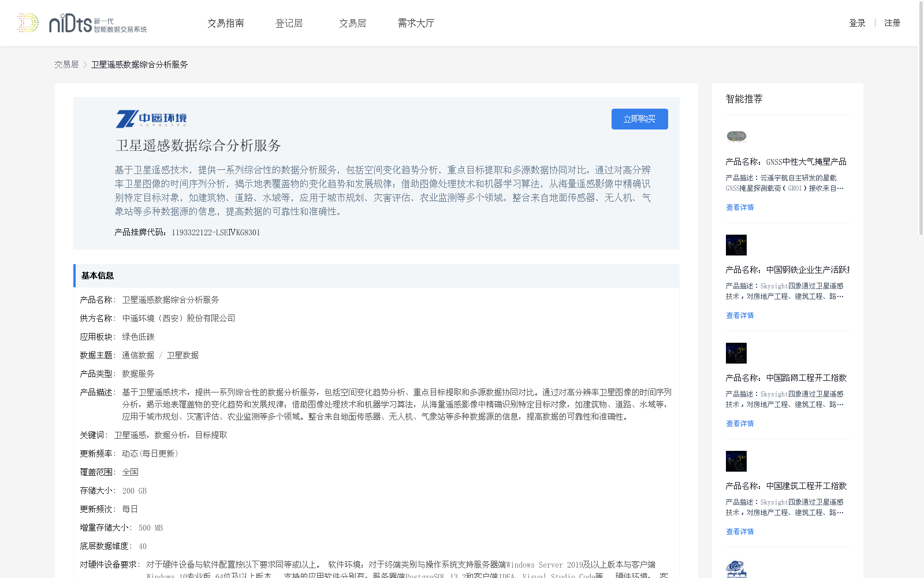
Task: Click the colorful D logo icon
Action: pos(28,23)
